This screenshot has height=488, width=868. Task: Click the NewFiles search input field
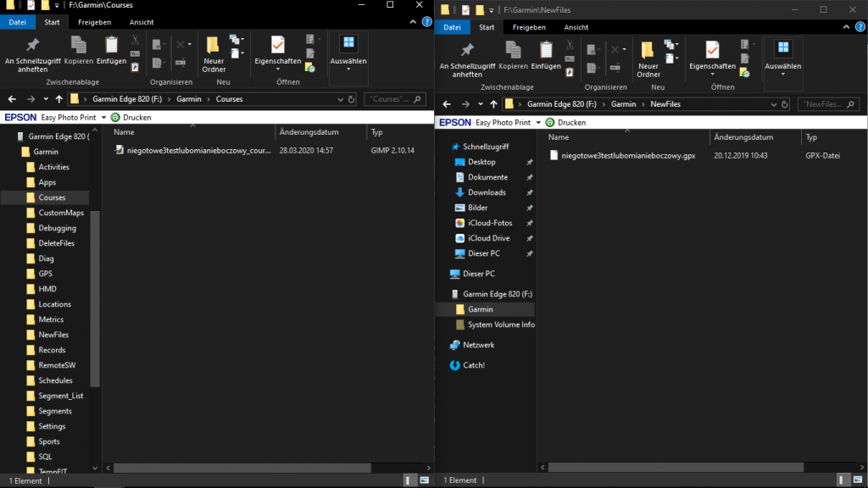pyautogui.click(x=828, y=104)
